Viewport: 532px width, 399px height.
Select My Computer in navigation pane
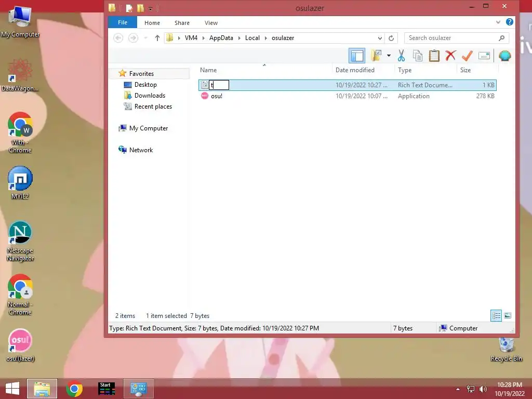click(x=148, y=128)
